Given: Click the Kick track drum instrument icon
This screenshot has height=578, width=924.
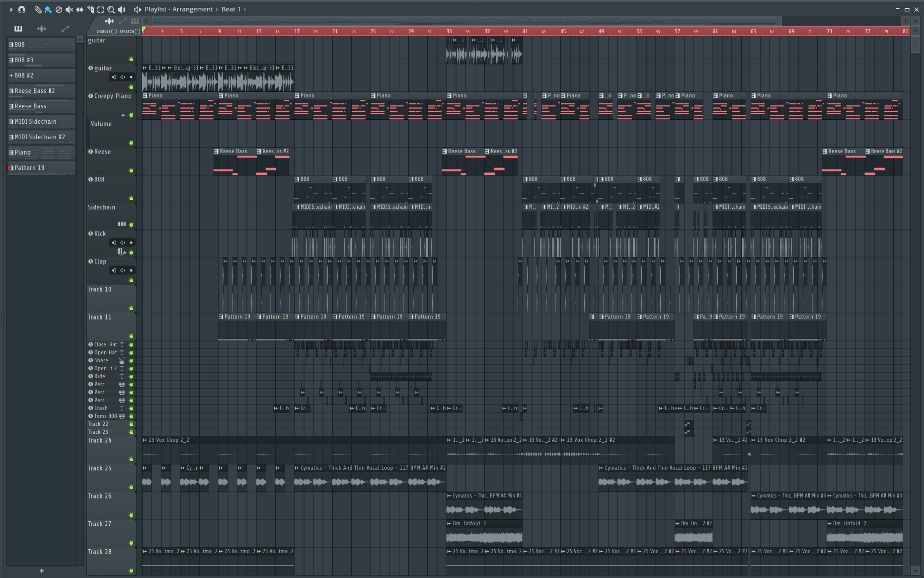Looking at the screenshot, I should (x=121, y=252).
